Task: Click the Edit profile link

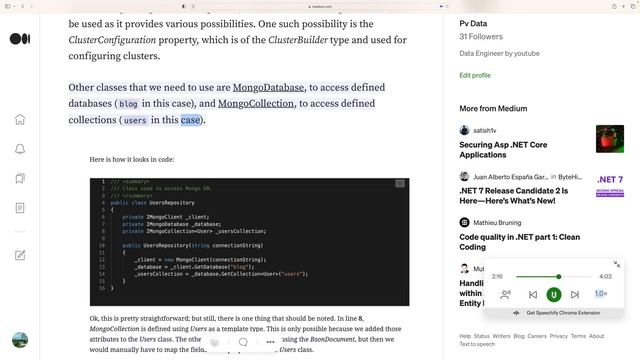Action: pyautogui.click(x=475, y=75)
